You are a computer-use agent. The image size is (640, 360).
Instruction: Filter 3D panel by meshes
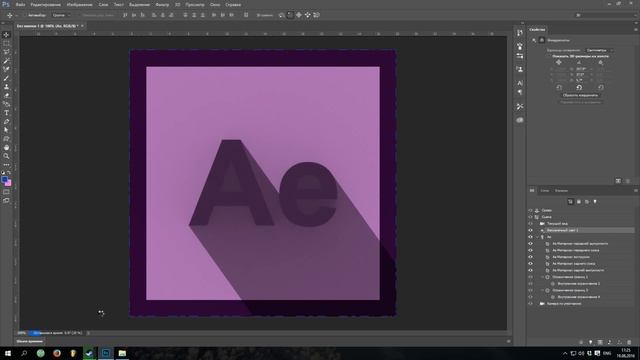click(578, 202)
